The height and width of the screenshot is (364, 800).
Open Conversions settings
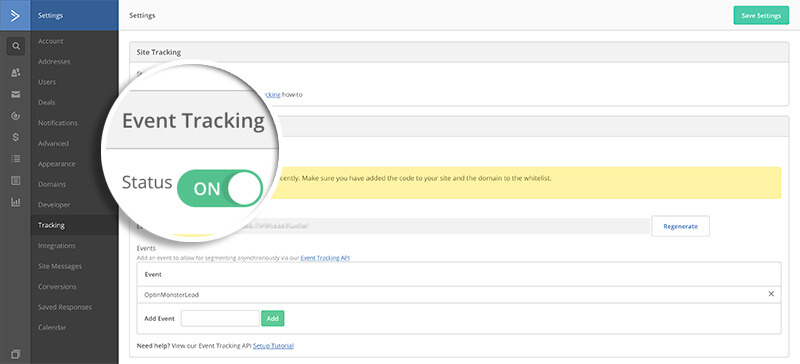[57, 286]
